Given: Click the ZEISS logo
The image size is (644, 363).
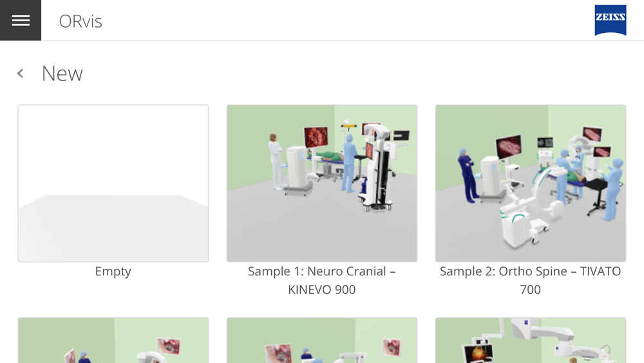Looking at the screenshot, I should click(x=611, y=20).
